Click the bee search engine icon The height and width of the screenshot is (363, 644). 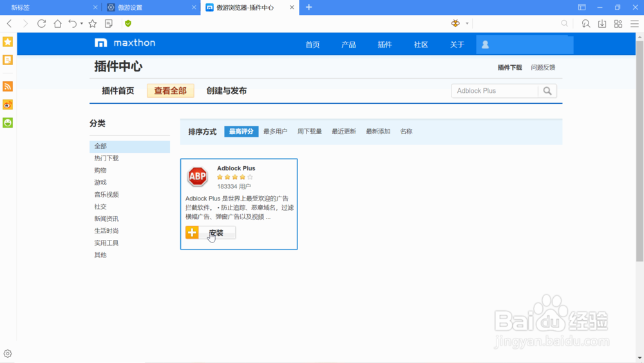(x=455, y=23)
